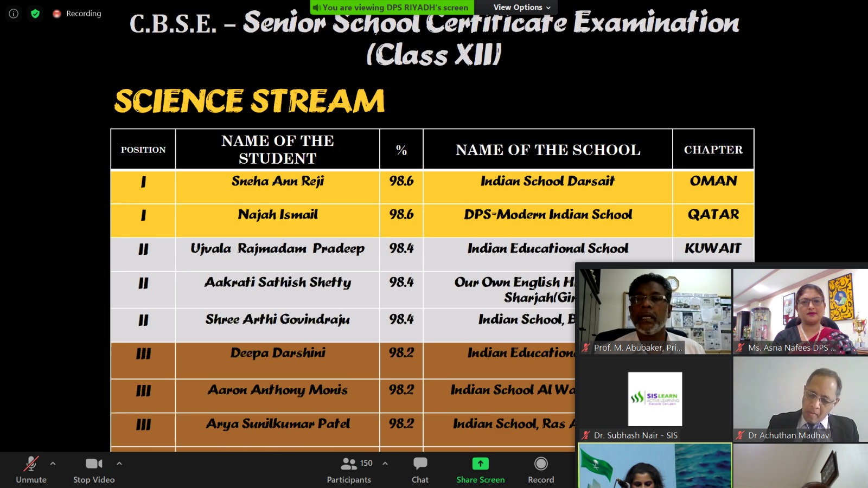Click the Unmute microphone icon
868x488 pixels.
click(31, 464)
